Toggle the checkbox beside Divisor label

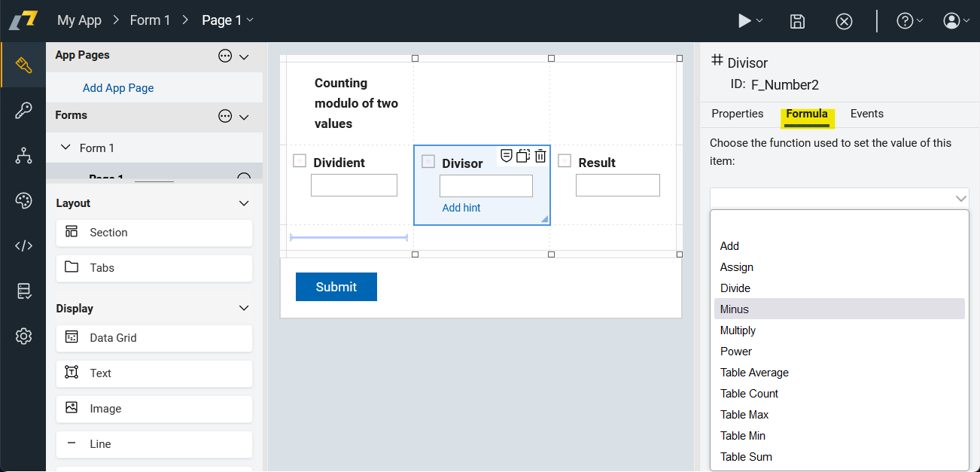pos(428,161)
